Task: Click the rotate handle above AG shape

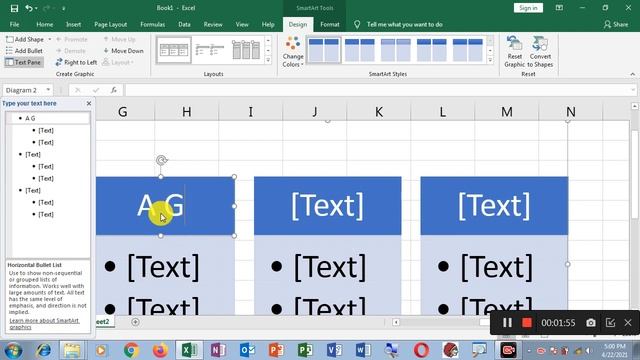Action: pyautogui.click(x=162, y=160)
